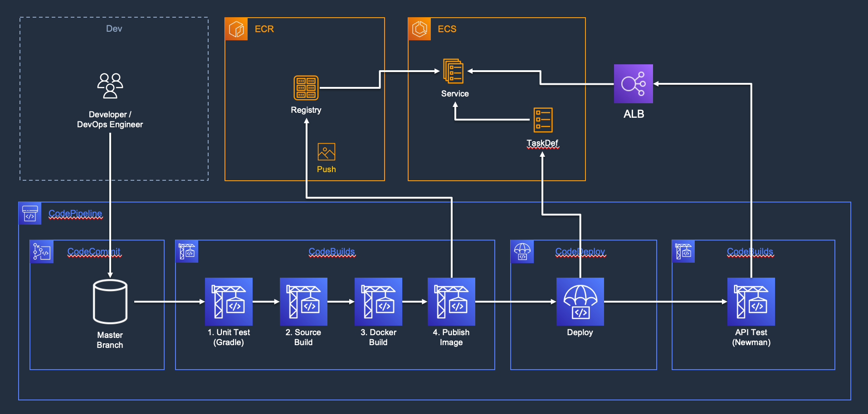Click the 3. Docker Build label
The height and width of the screenshot is (414, 868).
tap(378, 337)
